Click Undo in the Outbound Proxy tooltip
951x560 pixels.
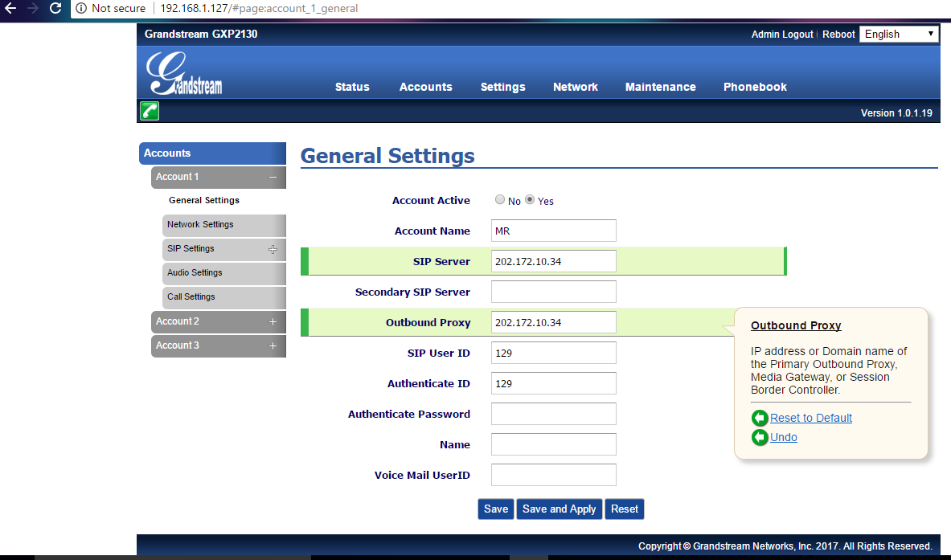coord(784,437)
